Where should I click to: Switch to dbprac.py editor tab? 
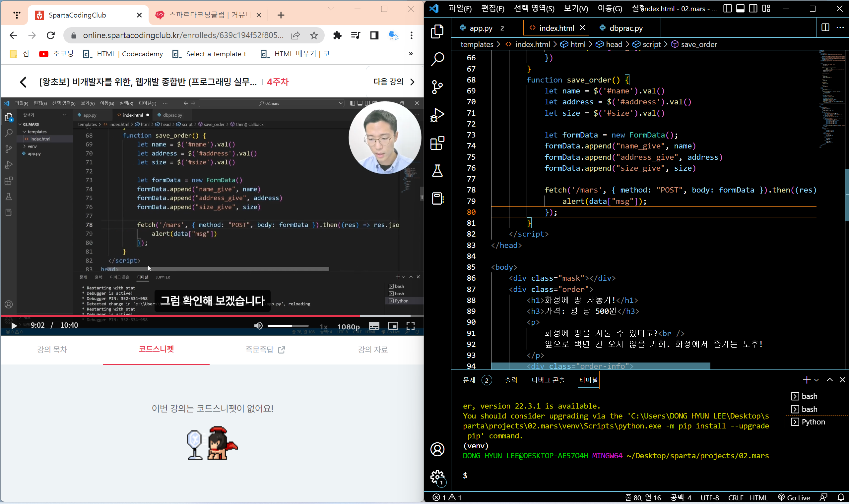click(626, 28)
